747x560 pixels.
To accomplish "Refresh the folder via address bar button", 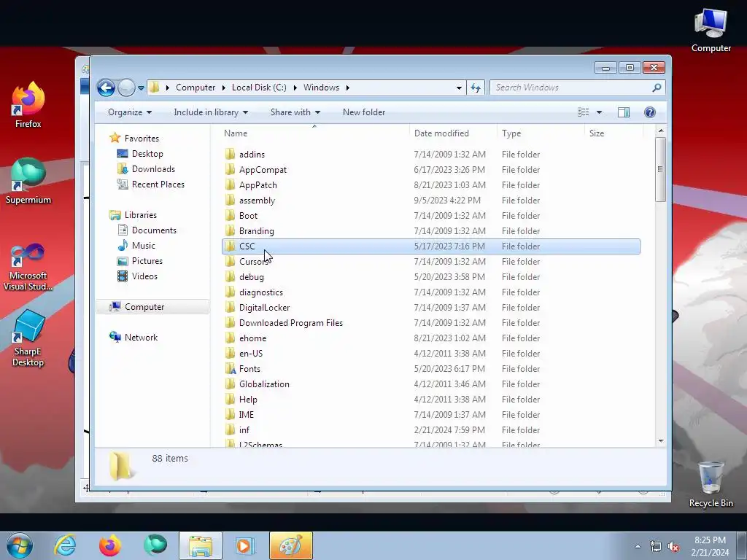I will 476,87.
